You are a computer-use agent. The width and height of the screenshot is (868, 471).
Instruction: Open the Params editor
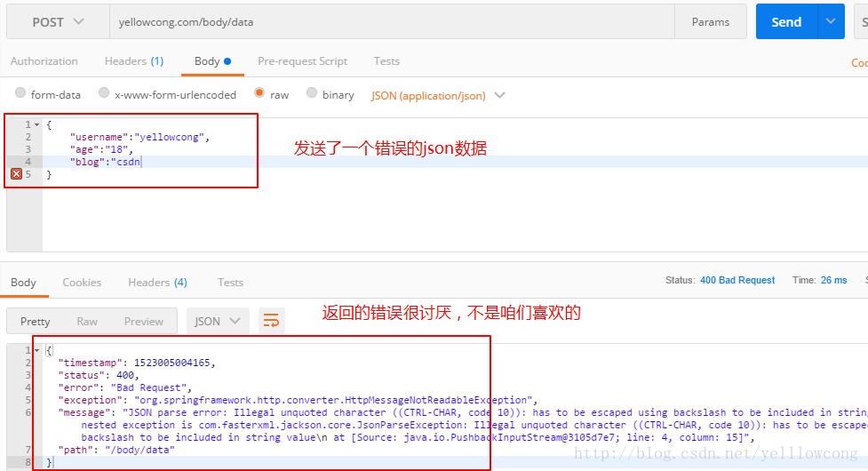pyautogui.click(x=710, y=22)
